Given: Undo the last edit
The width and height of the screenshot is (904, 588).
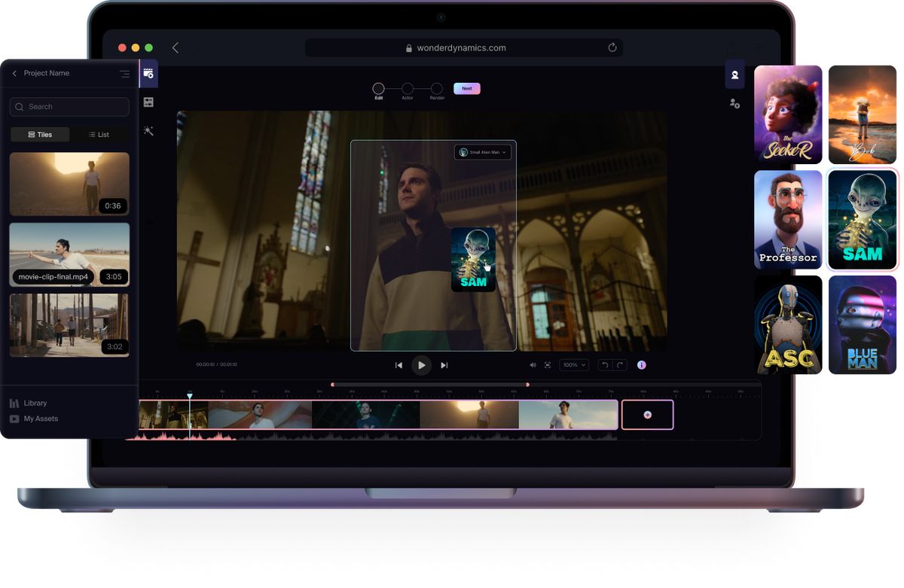Looking at the screenshot, I should tap(604, 365).
